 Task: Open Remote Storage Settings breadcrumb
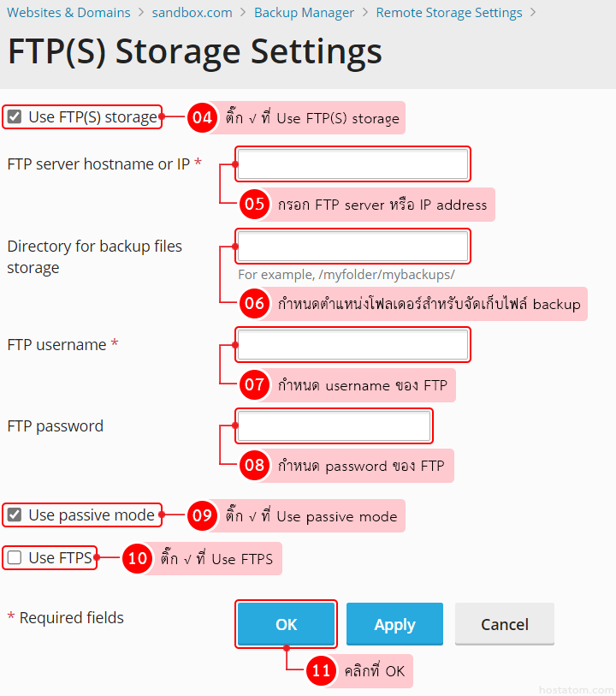[449, 13]
